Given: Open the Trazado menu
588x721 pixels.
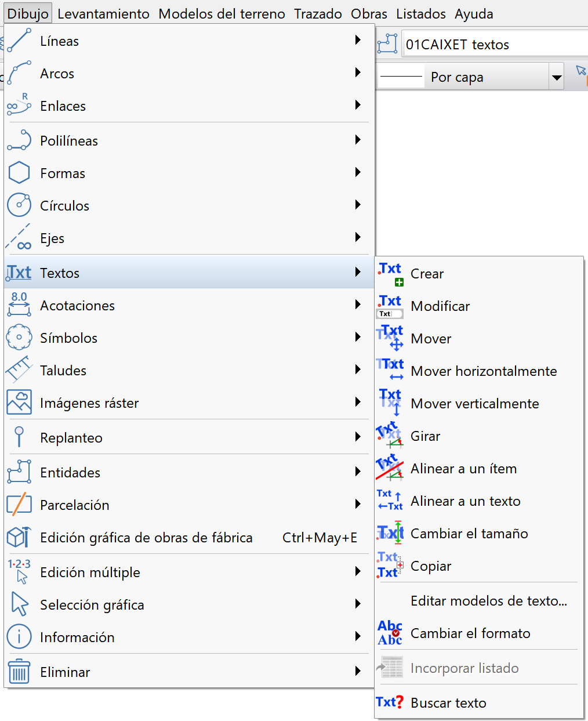Looking at the screenshot, I should coord(317,13).
